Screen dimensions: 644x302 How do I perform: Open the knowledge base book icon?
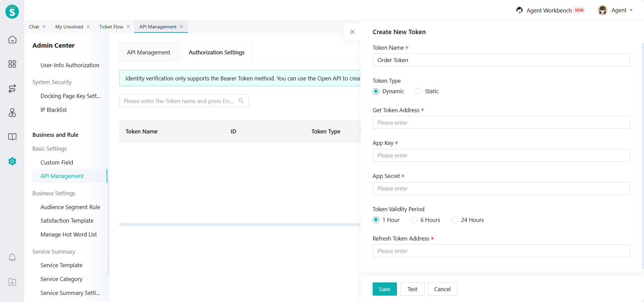pos(12,137)
